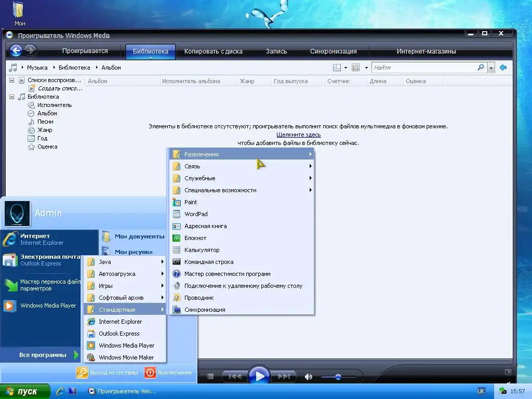
Task: Open the Синхронизация tab
Action: (x=333, y=51)
